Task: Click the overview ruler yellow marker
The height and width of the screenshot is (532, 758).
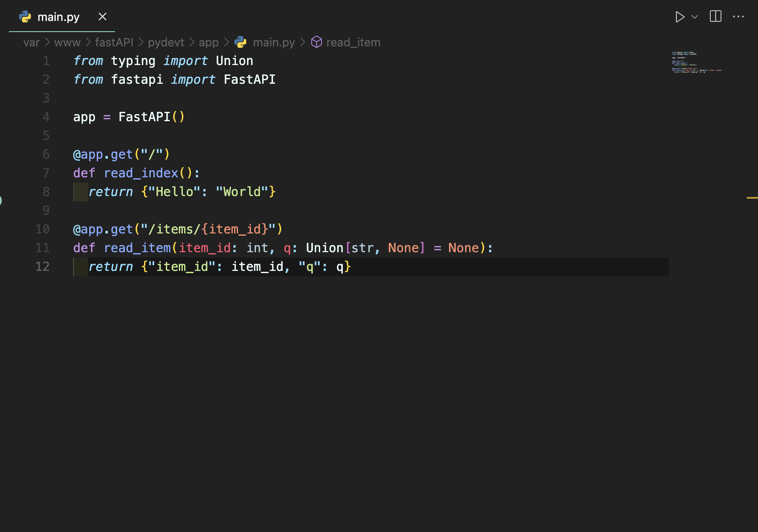Action: [752, 197]
